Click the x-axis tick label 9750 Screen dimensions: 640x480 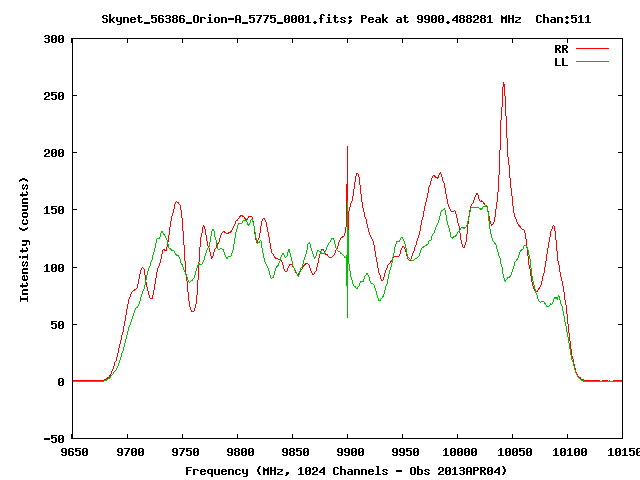[185, 452]
